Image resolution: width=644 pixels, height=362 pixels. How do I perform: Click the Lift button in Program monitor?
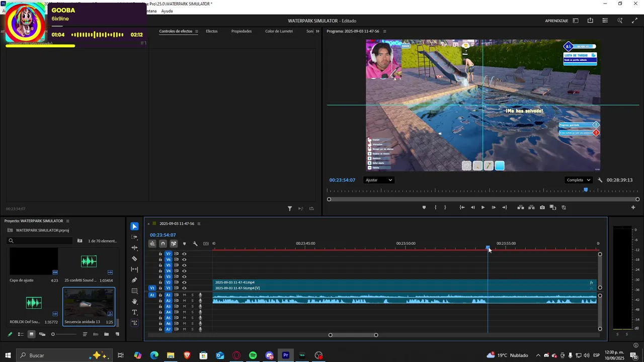tap(521, 207)
